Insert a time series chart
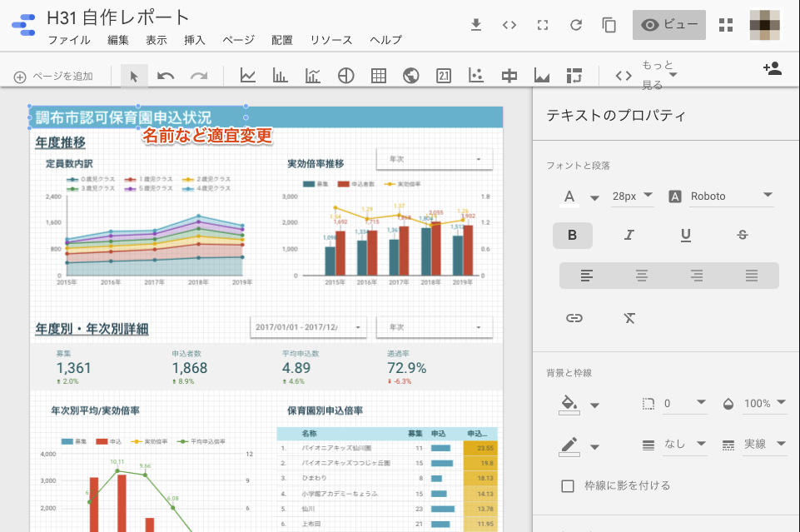 248,76
